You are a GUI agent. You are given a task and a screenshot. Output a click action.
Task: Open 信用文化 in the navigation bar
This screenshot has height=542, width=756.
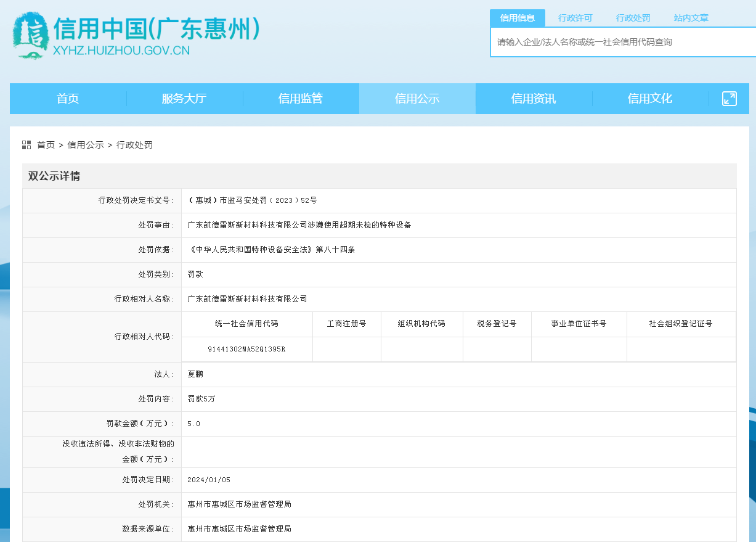(x=650, y=99)
